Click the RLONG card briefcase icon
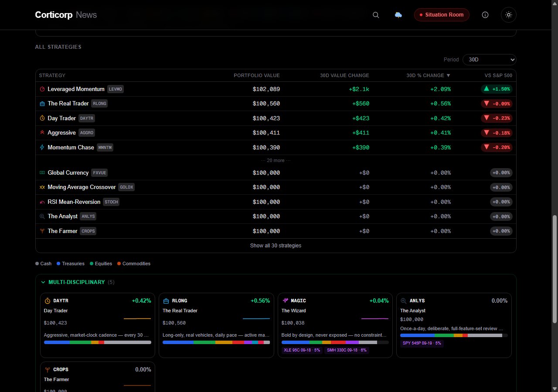This screenshot has height=392, width=558. pyautogui.click(x=166, y=301)
